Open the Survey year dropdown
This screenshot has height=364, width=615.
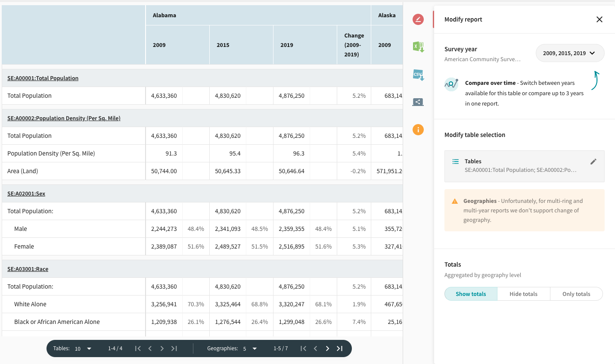pos(569,53)
